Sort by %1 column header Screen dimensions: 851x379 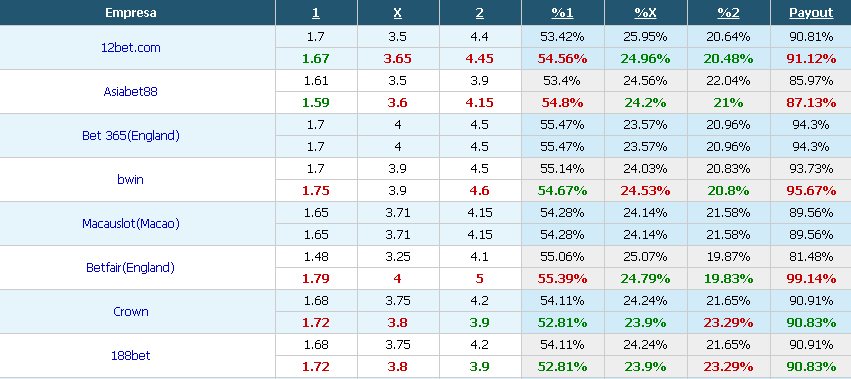click(562, 13)
